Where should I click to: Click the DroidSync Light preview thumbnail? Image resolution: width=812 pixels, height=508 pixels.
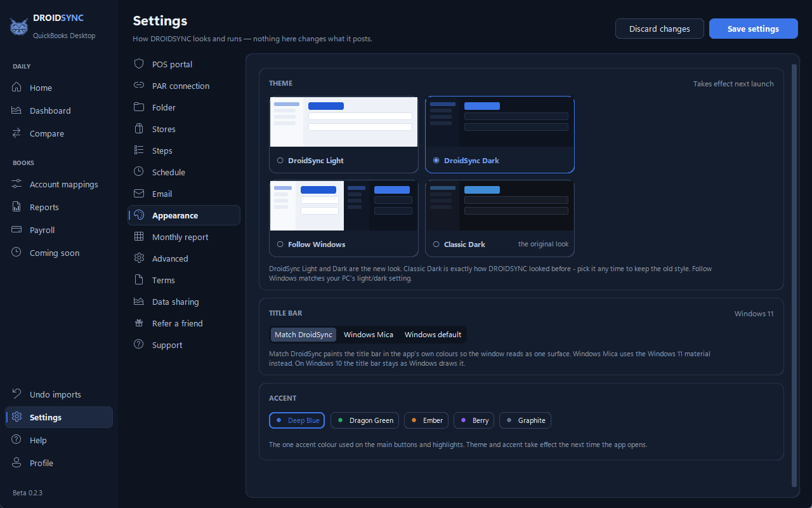pyautogui.click(x=344, y=122)
